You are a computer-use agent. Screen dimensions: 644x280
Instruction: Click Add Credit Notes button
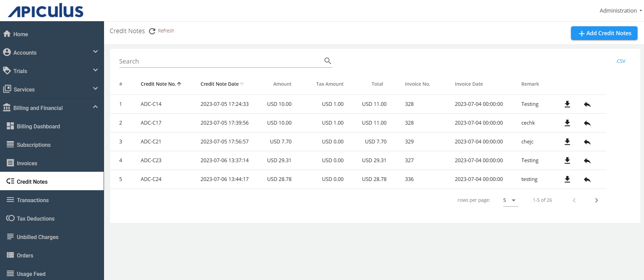tap(604, 33)
